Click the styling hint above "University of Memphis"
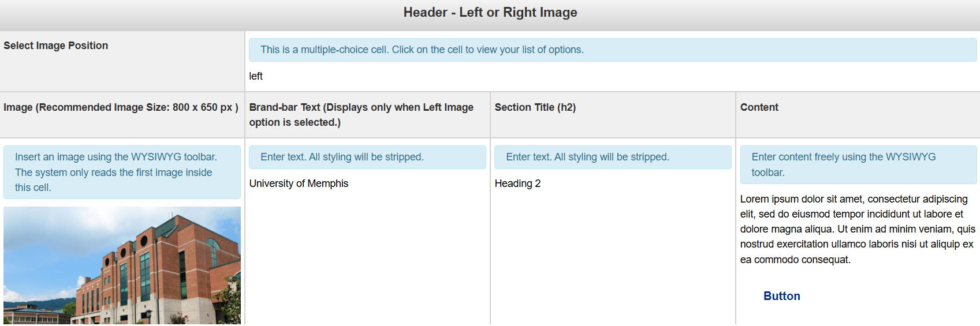Image resolution: width=980 pixels, height=326 pixels. pyautogui.click(x=367, y=157)
